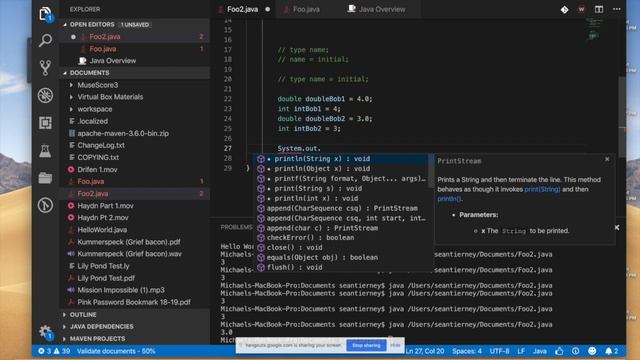Select printf(String format, Object... args) suggestion
This screenshot has height=360, width=640.
click(342, 178)
